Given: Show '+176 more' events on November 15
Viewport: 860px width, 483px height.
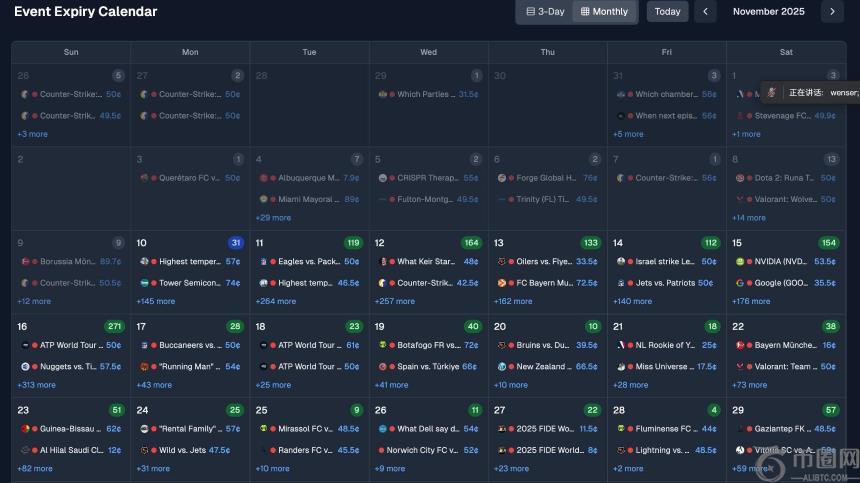Looking at the screenshot, I should [x=752, y=301].
